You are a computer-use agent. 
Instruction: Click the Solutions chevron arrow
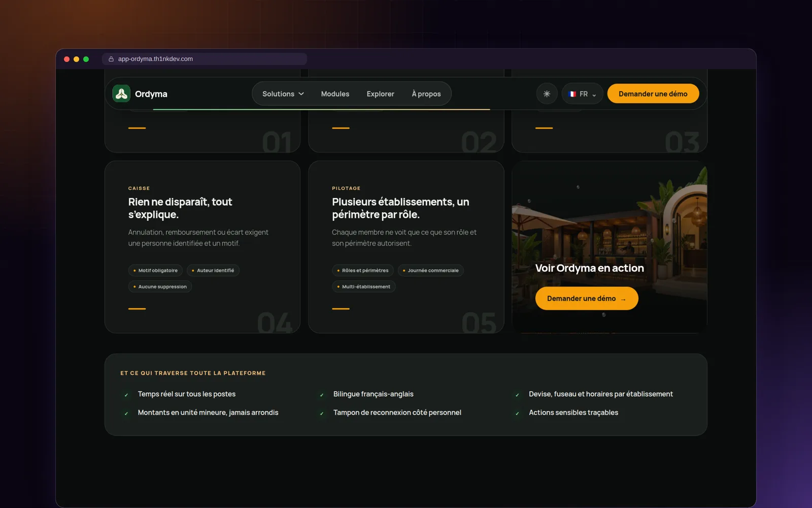click(301, 94)
